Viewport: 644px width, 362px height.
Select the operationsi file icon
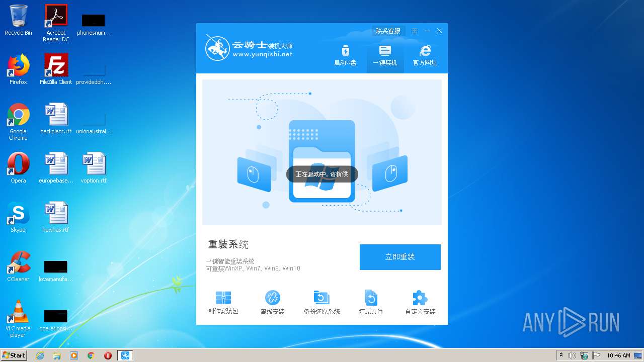56,320
